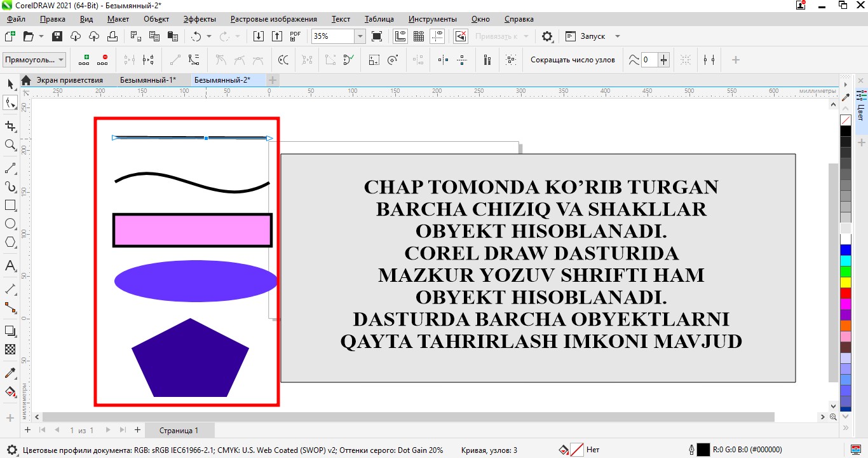Add a new document tab with the plus

point(272,80)
